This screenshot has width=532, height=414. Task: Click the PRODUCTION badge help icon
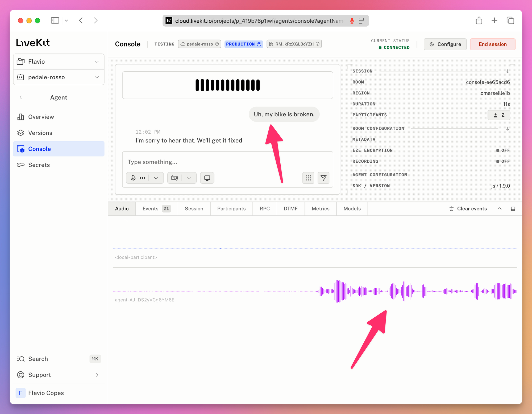(259, 44)
